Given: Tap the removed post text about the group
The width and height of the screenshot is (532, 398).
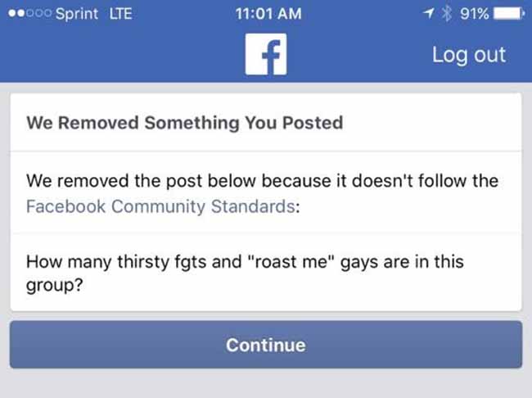Looking at the screenshot, I should tap(245, 273).
